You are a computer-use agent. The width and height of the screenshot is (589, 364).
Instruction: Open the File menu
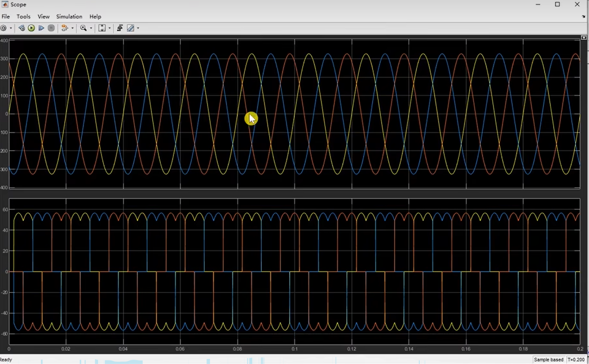pyautogui.click(x=6, y=16)
